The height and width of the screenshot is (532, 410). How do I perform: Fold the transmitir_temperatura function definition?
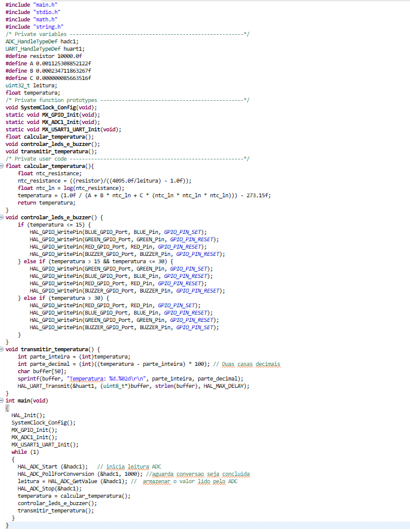pos(2,349)
